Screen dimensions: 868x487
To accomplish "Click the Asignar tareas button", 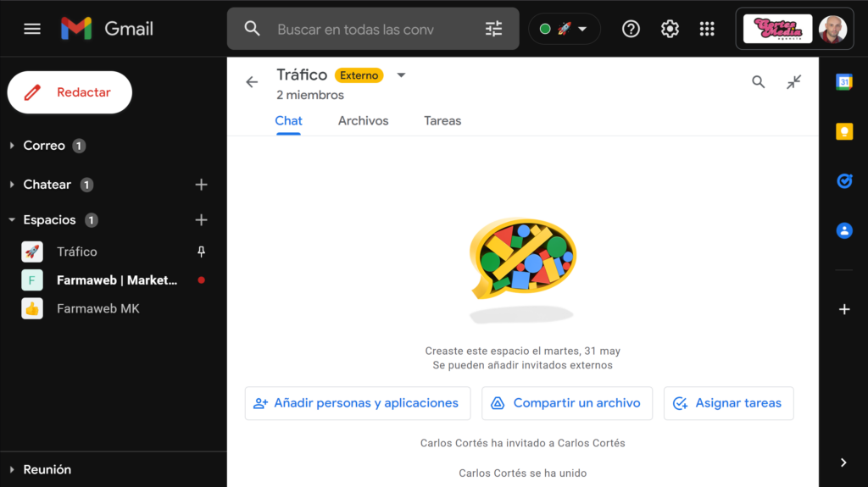I will (728, 403).
